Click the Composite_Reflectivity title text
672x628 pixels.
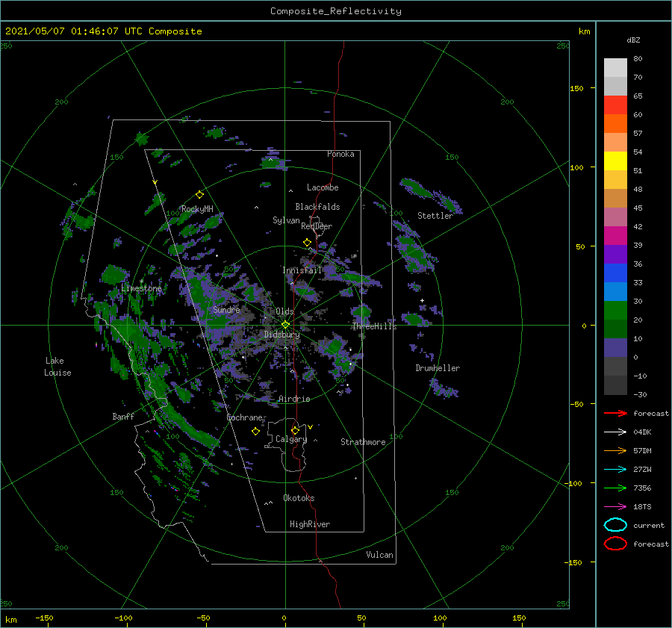point(336,11)
